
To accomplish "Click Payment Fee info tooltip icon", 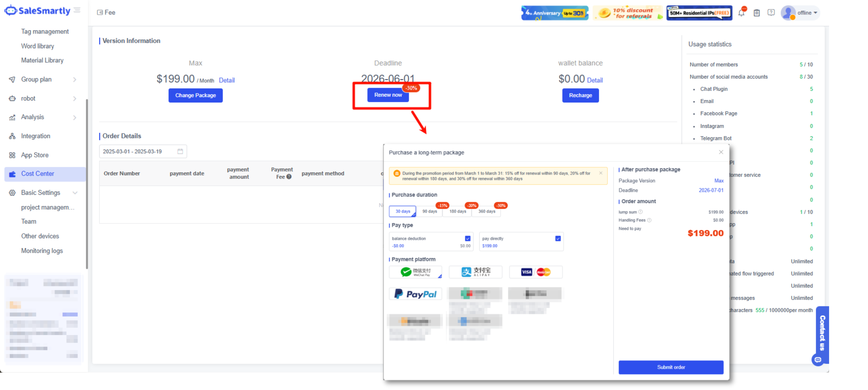I will [x=289, y=177].
